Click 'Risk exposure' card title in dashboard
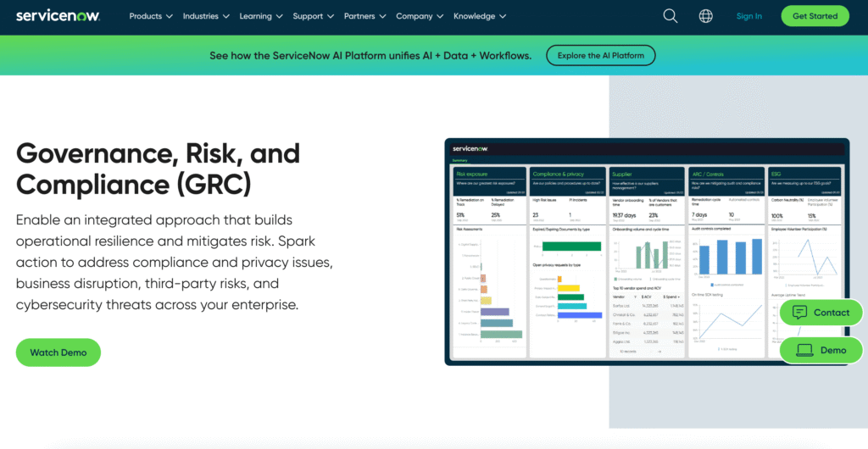The image size is (868, 449). 471,174
